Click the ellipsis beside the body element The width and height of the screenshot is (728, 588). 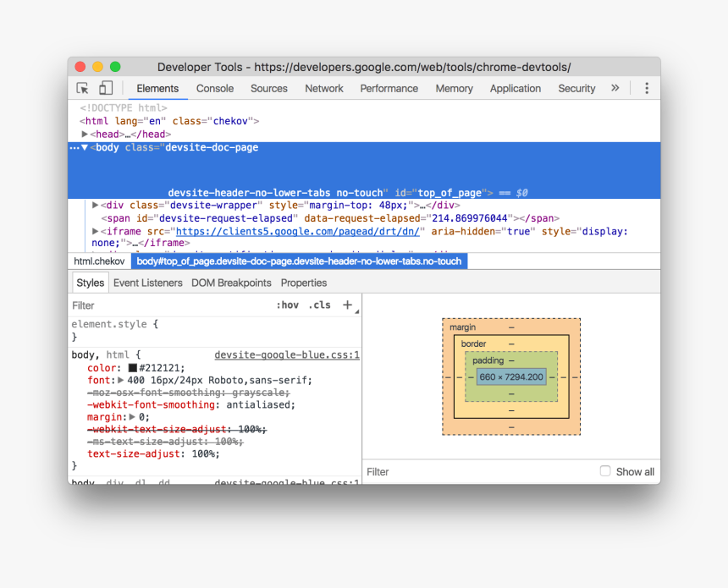pos(74,148)
